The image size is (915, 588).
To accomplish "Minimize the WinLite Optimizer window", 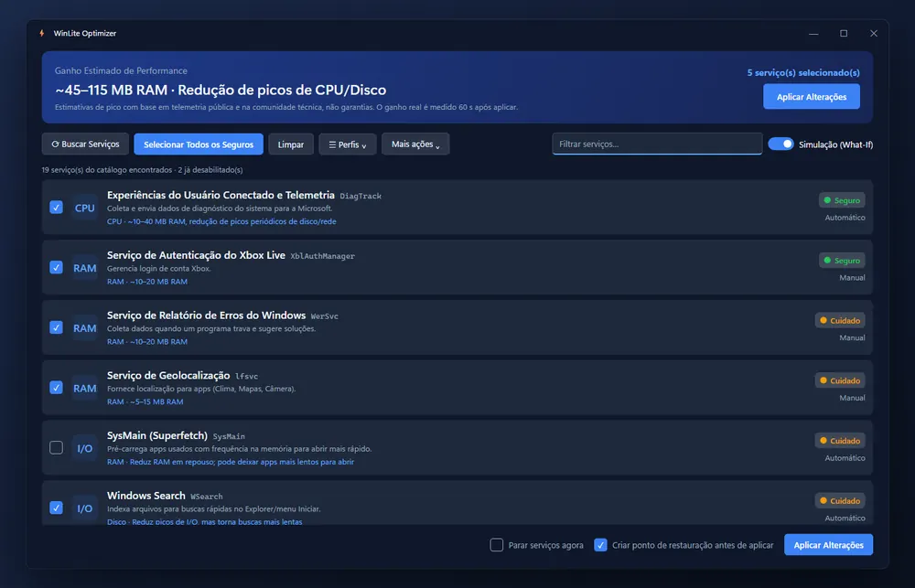I will click(813, 33).
